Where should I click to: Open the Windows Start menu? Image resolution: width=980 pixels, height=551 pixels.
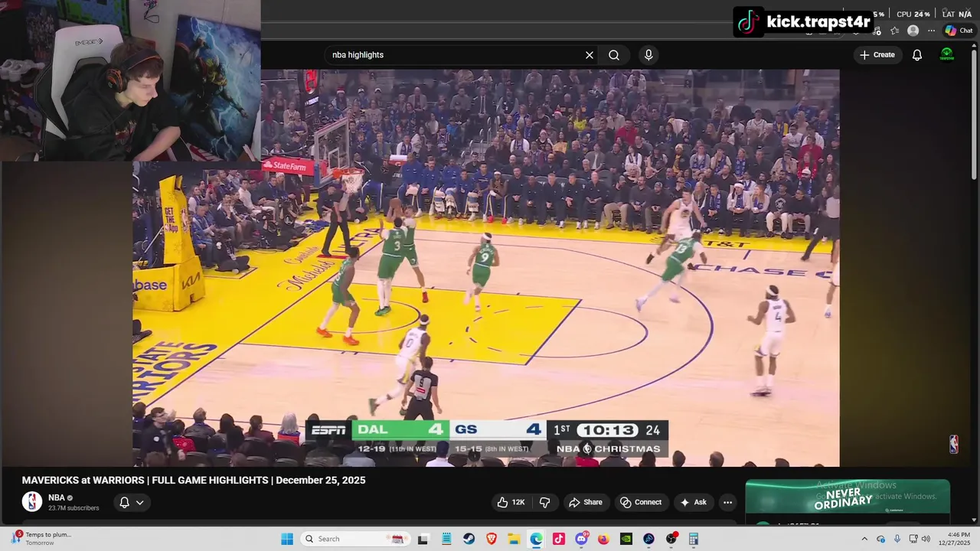(287, 539)
